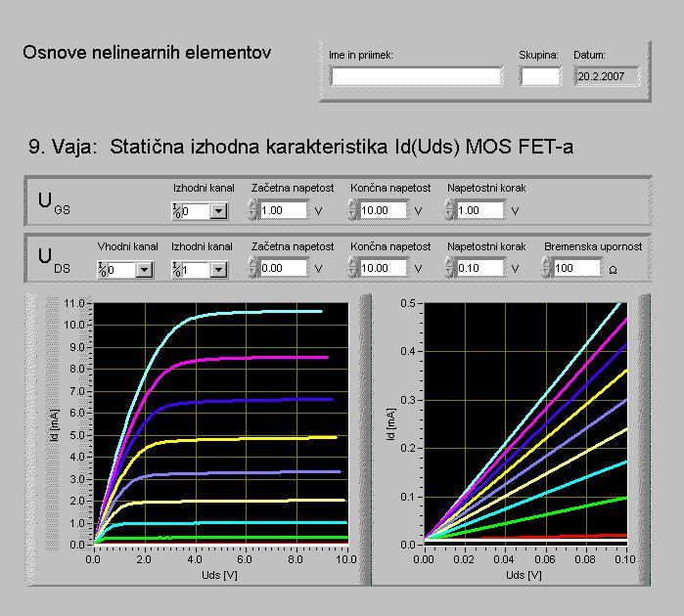
Task: Click the '0.0' Uds axis minimum on left graph
Action: pos(93,559)
